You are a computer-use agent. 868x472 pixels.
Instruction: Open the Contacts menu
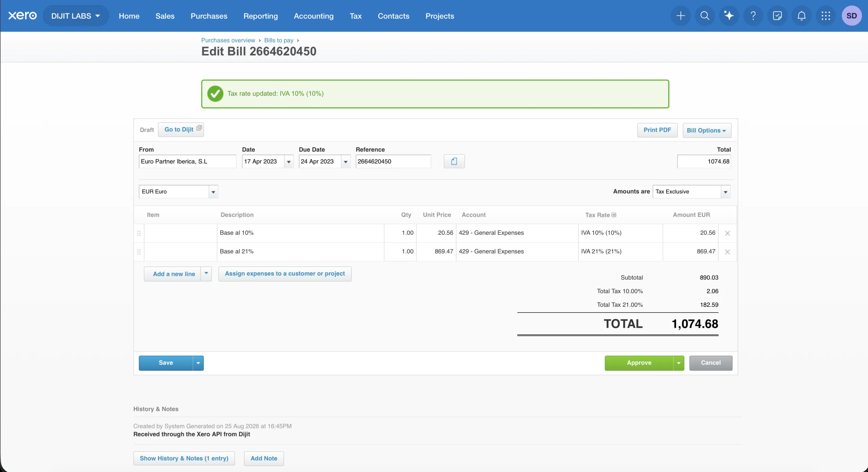tap(393, 16)
